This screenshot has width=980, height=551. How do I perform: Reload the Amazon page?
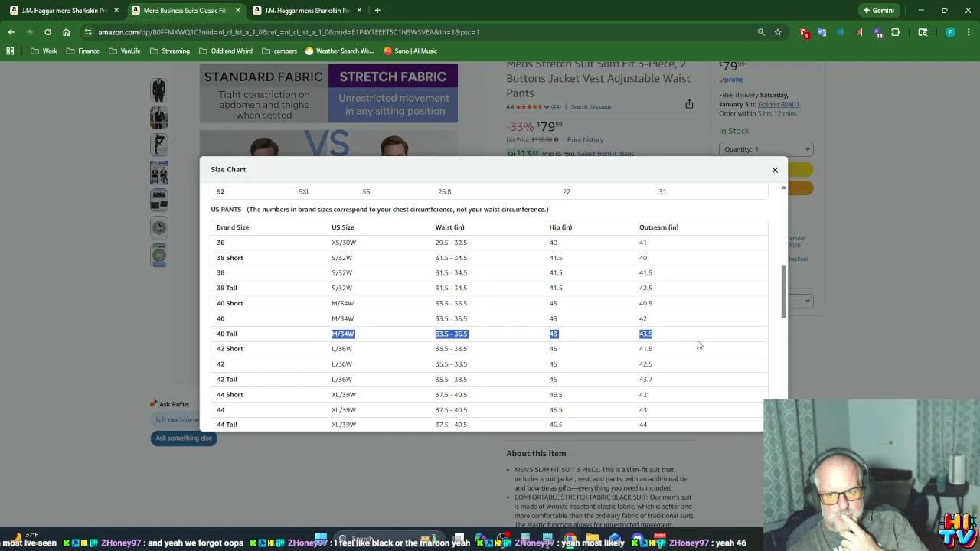[47, 32]
